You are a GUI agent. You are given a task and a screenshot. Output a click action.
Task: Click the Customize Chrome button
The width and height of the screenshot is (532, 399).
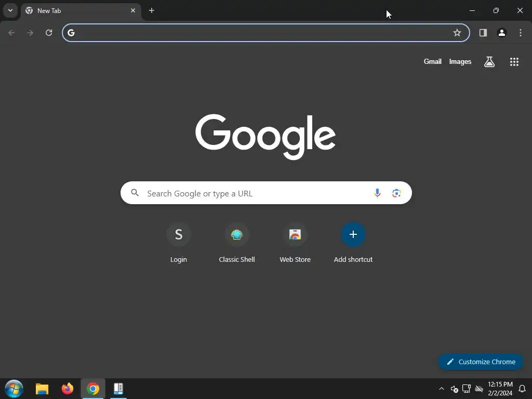(481, 362)
